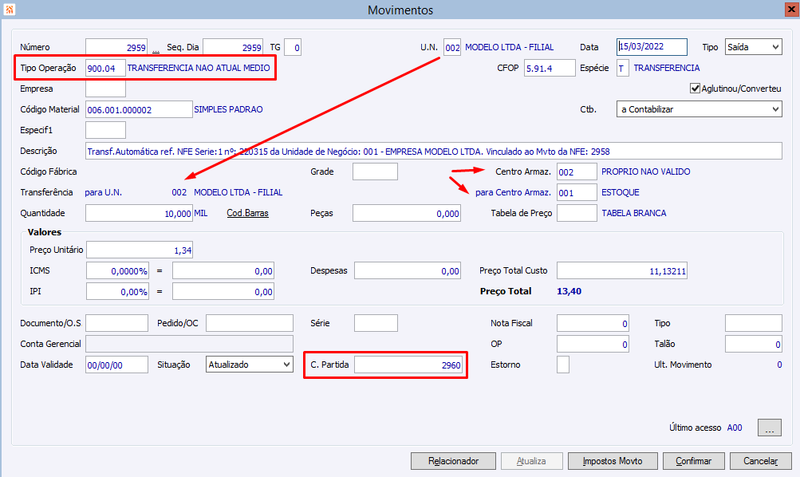Click the Espécie field containing T
This screenshot has height=477, width=800.
622,68
